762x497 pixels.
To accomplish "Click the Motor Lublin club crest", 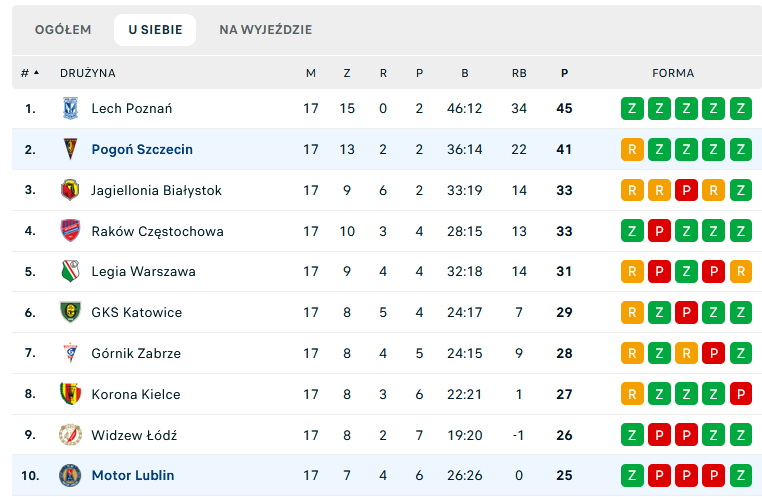I will click(70, 475).
